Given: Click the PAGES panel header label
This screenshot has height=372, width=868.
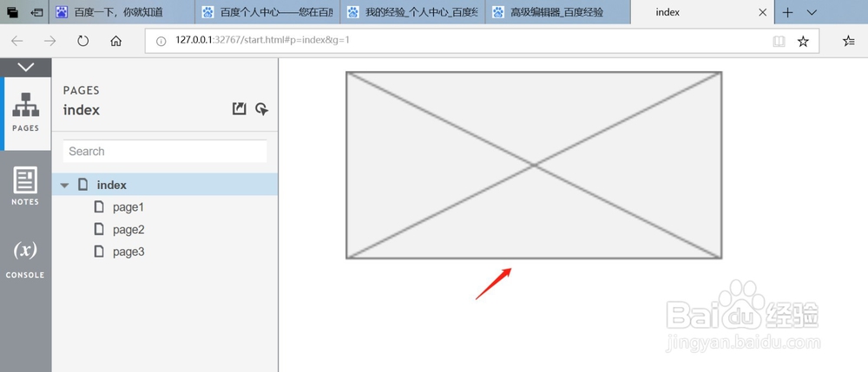Looking at the screenshot, I should coord(82,90).
